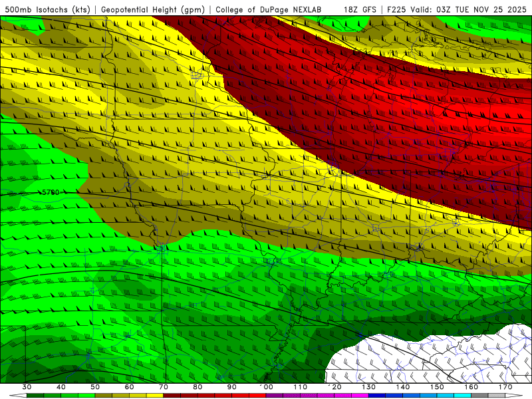The width and height of the screenshot is (532, 399).
Task: Click the gray swatch under 160
Action: click(479, 396)
